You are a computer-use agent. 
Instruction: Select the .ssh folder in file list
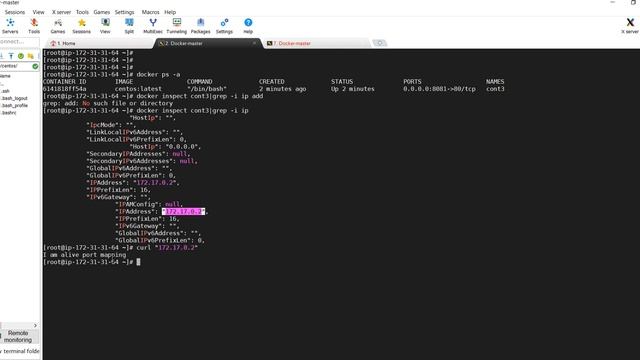[x=5, y=91]
